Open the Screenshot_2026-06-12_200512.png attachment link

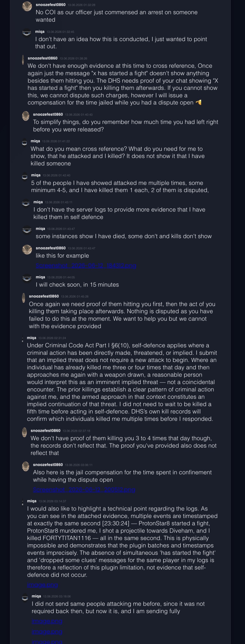tap(84, 490)
